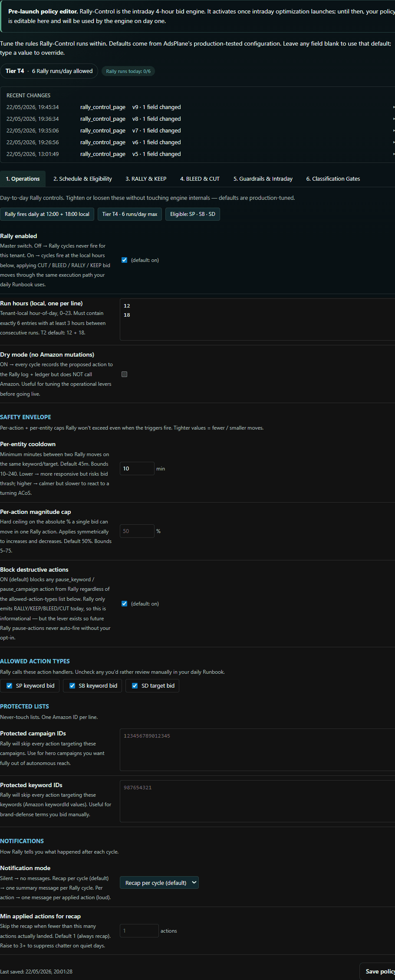This screenshot has width=395, height=980.
Task: Click the Protected keyword IDs text area
Action: tap(257, 801)
